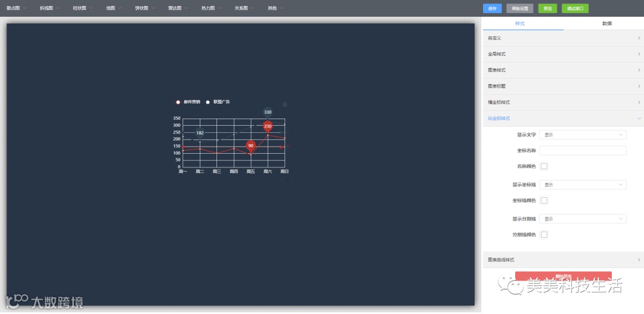Click the 联盟广告 legend marker
Screen dimensions: 644x314
point(208,102)
